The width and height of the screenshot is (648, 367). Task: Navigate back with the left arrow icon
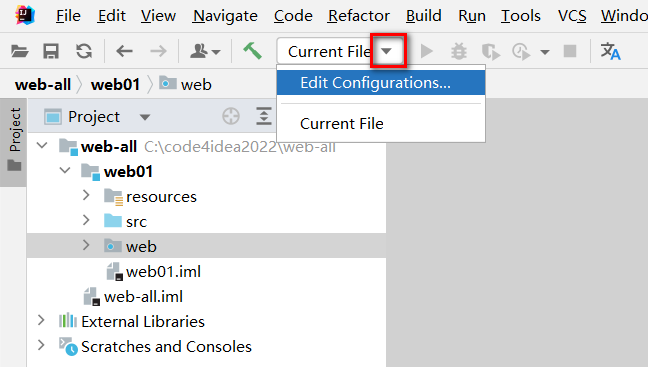click(124, 52)
